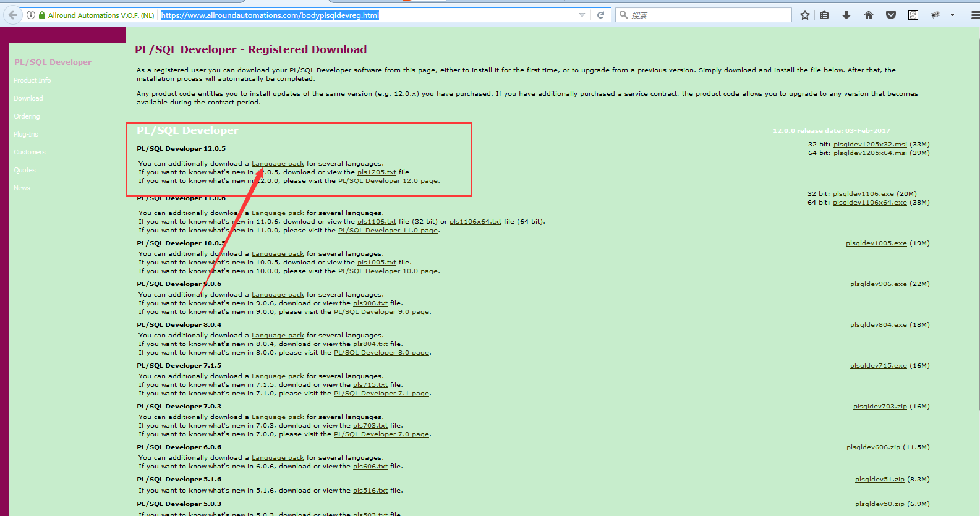
Task: Click the search magnifier icon
Action: coord(623,15)
